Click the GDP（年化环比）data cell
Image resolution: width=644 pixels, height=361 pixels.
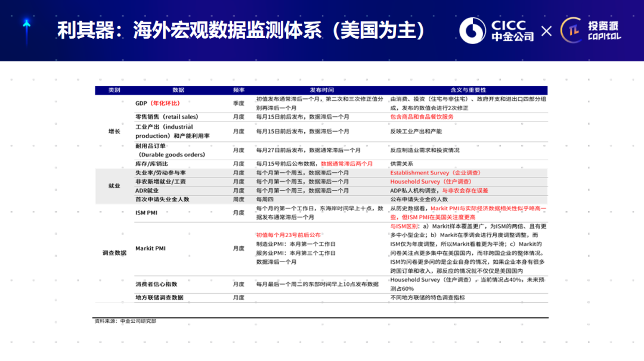coord(157,104)
